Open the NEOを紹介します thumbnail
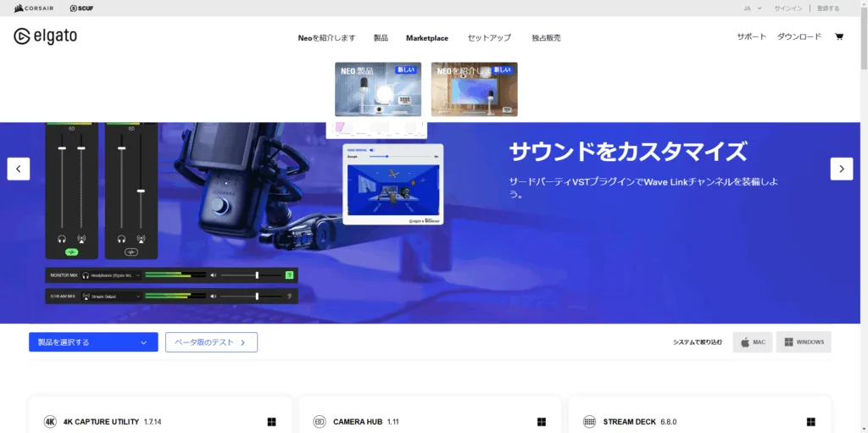 click(x=475, y=89)
